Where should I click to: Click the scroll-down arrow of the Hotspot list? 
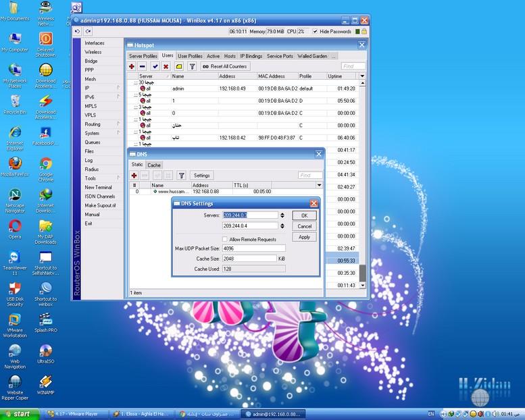click(x=362, y=285)
